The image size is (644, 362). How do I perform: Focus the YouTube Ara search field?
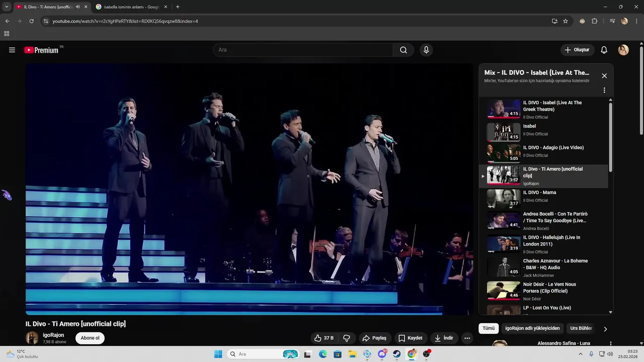pyautogui.click(x=303, y=50)
